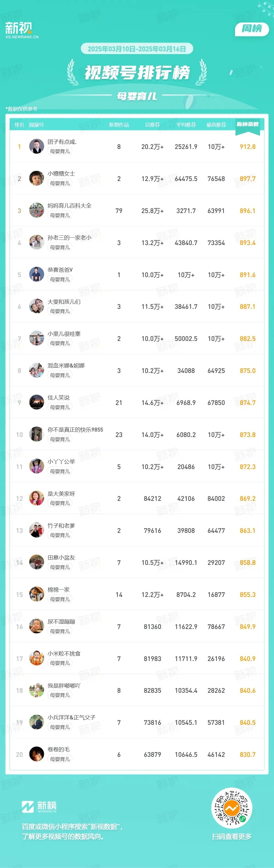Click 小糖糖女士 profile avatar
Screen dimensions: 274x868
pos(37,178)
